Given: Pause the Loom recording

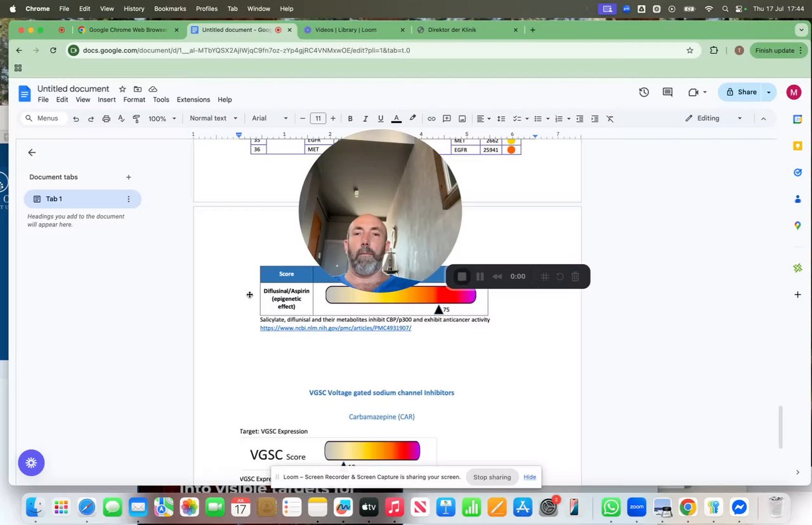Looking at the screenshot, I should pos(480,276).
